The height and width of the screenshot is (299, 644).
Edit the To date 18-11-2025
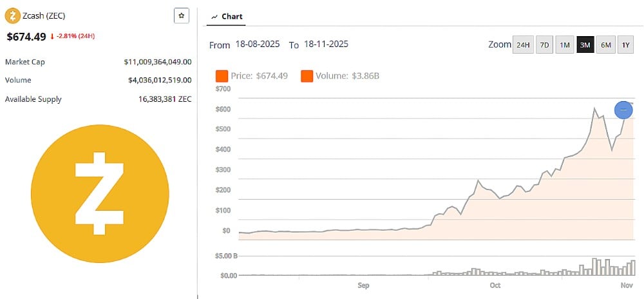pos(326,44)
